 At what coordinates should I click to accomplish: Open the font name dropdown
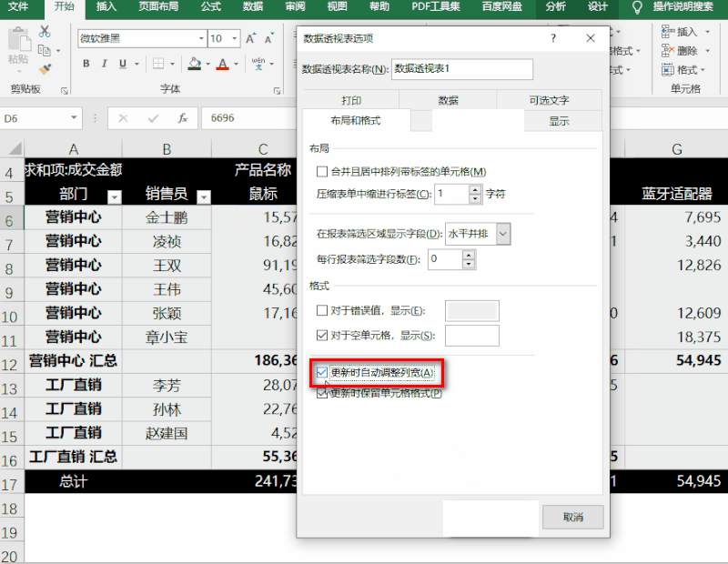[201, 38]
